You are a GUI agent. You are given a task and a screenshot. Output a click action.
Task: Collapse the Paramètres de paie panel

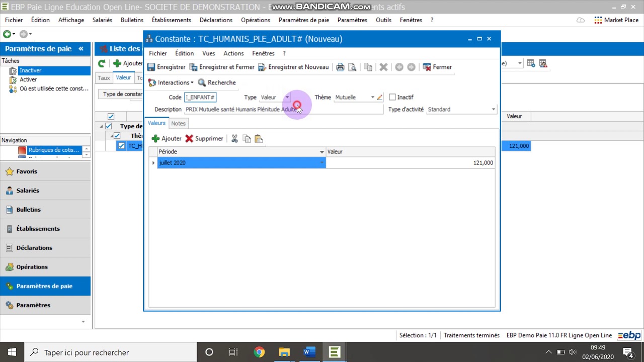[x=81, y=49]
